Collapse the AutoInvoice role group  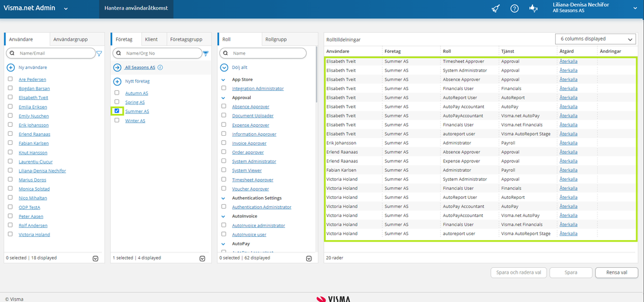224,216
